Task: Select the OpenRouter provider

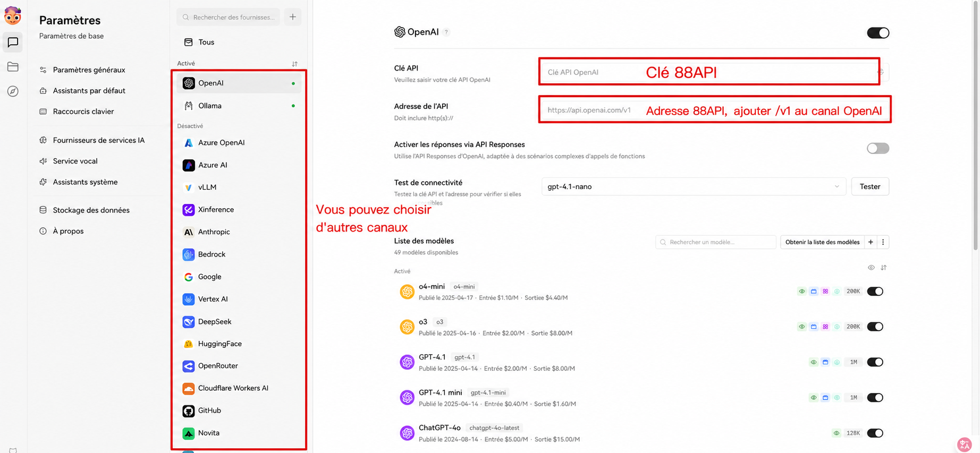Action: click(239, 366)
